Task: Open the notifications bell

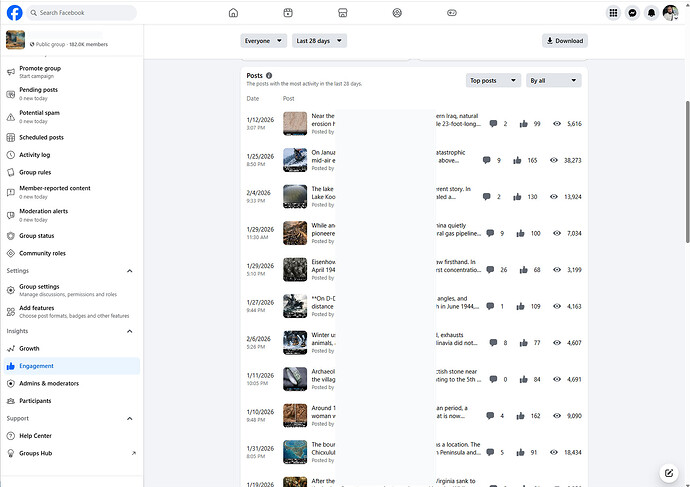Action: point(652,13)
